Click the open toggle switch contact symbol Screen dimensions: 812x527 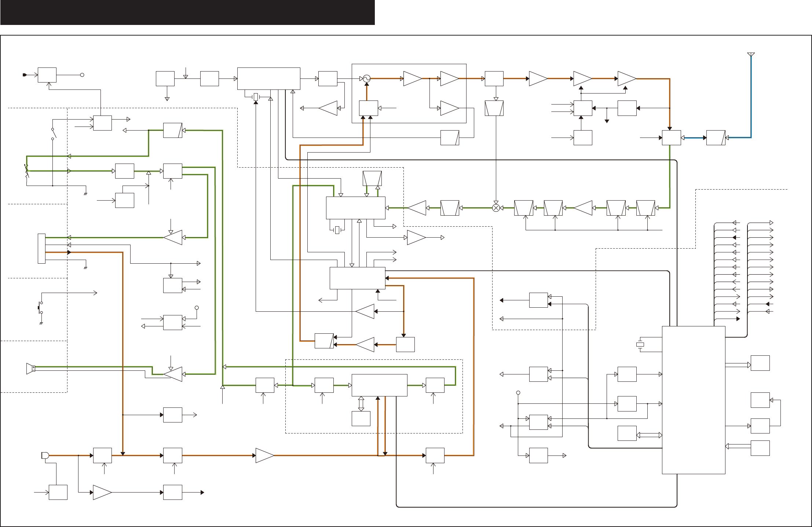point(54,134)
